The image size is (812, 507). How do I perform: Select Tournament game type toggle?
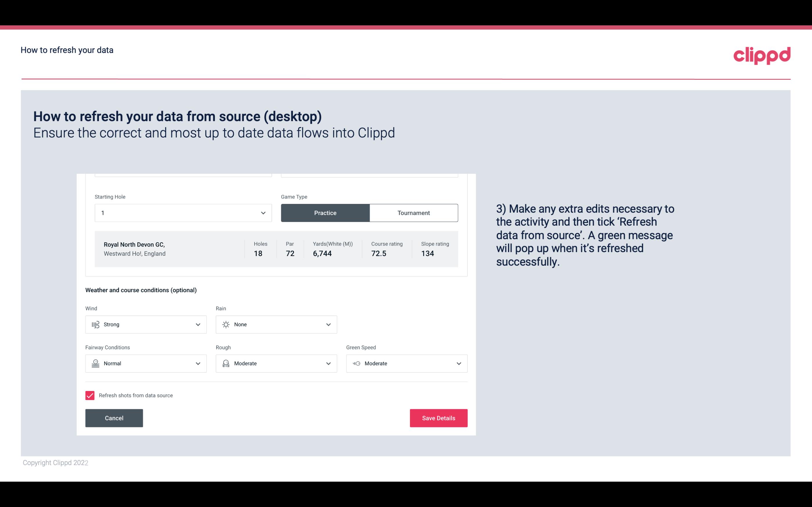coord(413,213)
